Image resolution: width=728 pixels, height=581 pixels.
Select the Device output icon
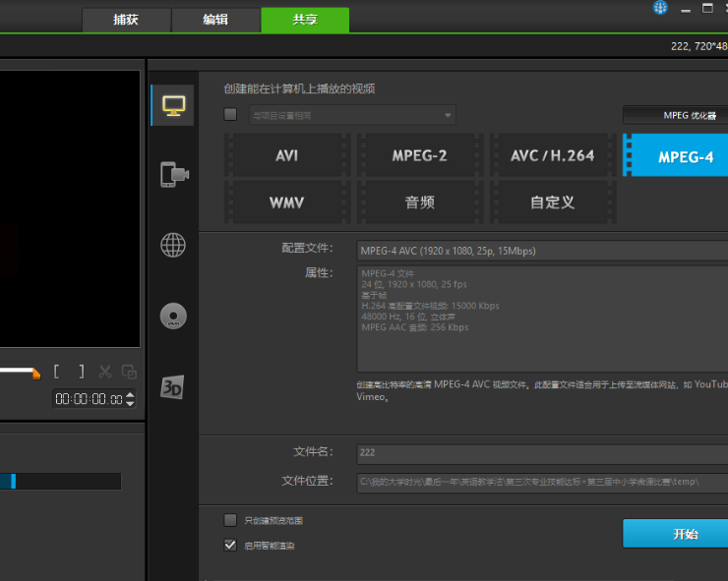click(x=173, y=175)
